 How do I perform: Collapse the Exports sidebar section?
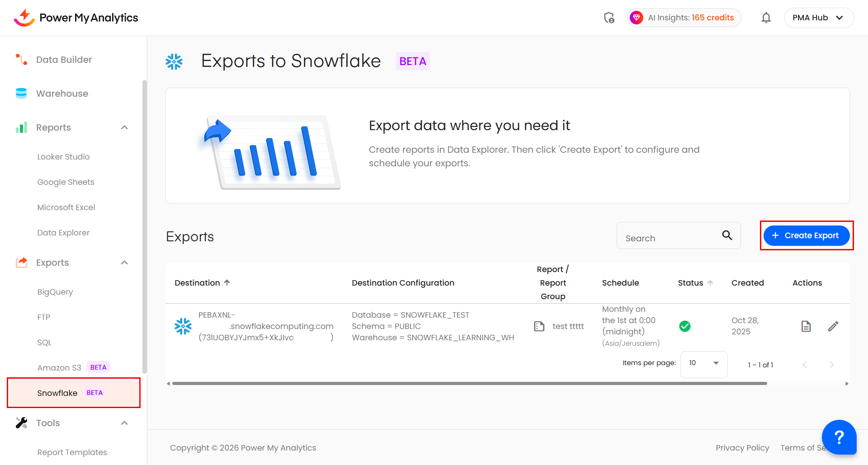(124, 263)
